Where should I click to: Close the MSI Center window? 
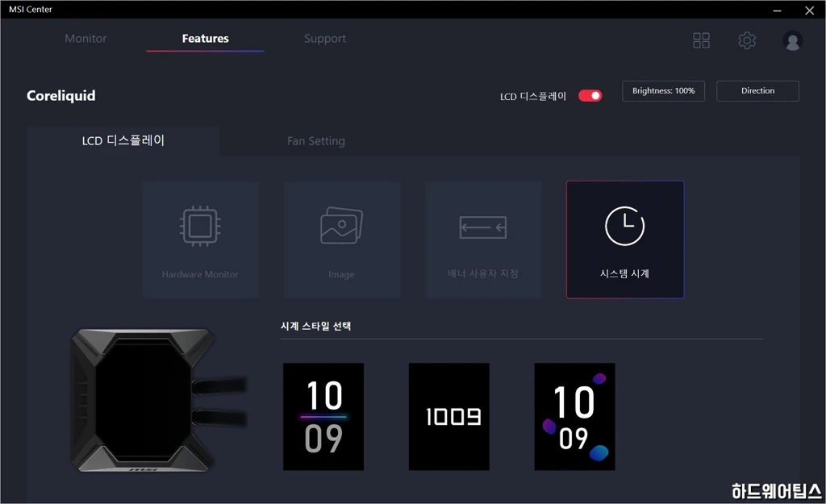click(x=810, y=10)
